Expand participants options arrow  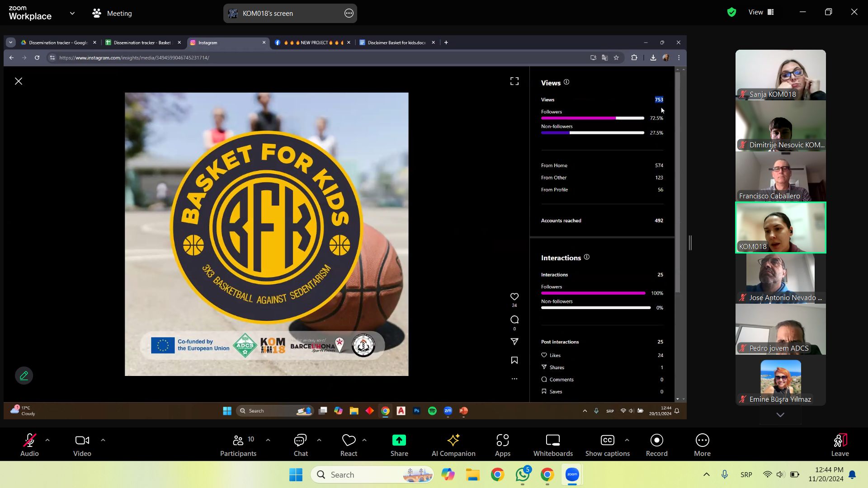(268, 440)
